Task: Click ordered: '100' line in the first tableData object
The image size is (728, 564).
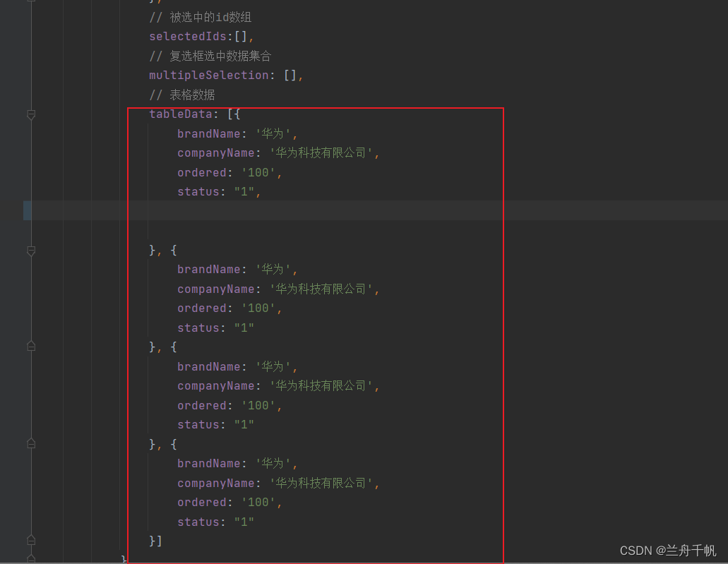Action: [229, 173]
